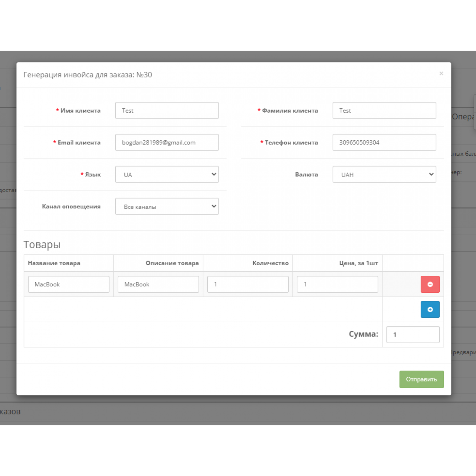Remove the MacBook product row
Screen dimensions: 476x476
click(x=430, y=284)
